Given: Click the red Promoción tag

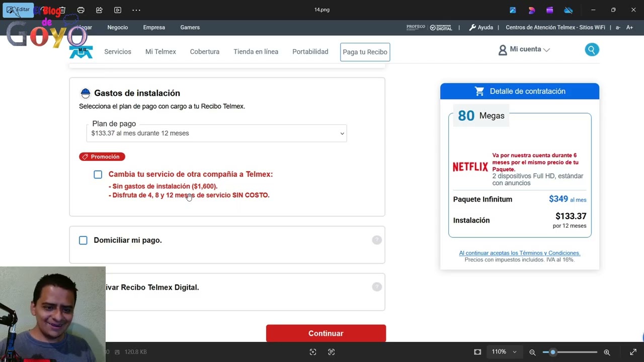Looking at the screenshot, I should [102, 157].
